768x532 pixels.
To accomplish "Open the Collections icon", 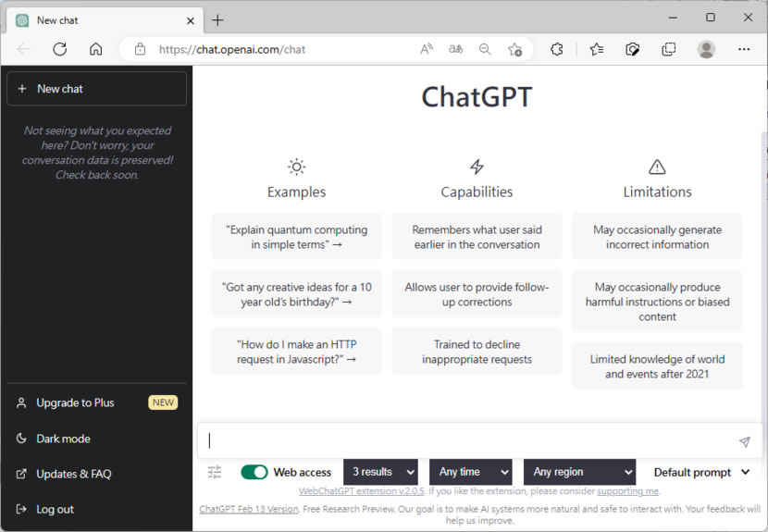I will (669, 49).
